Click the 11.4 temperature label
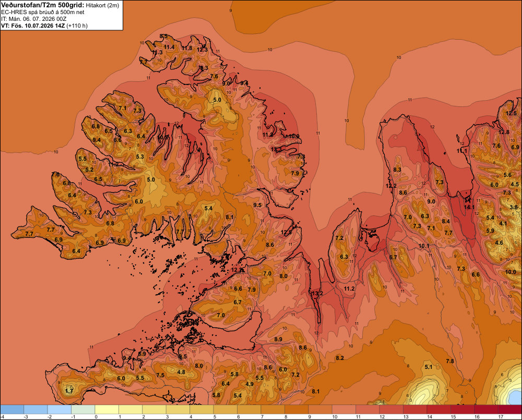The width and height of the screenshot is (522, 420). point(169,47)
